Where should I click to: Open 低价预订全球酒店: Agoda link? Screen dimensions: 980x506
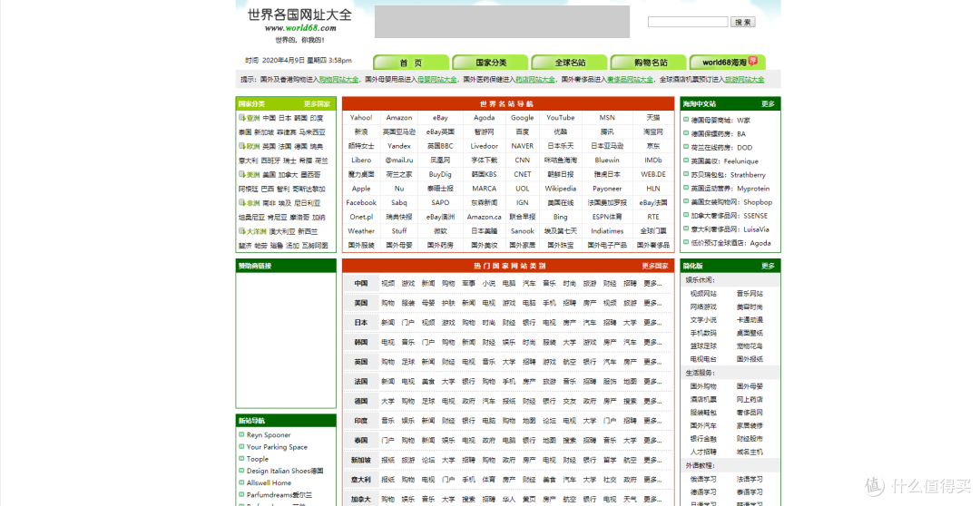coord(731,243)
